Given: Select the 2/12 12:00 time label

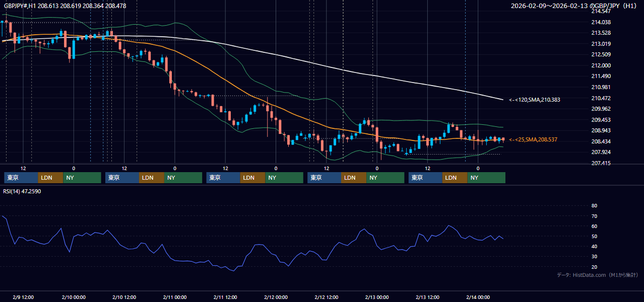Looking at the screenshot, I should click(327, 297).
